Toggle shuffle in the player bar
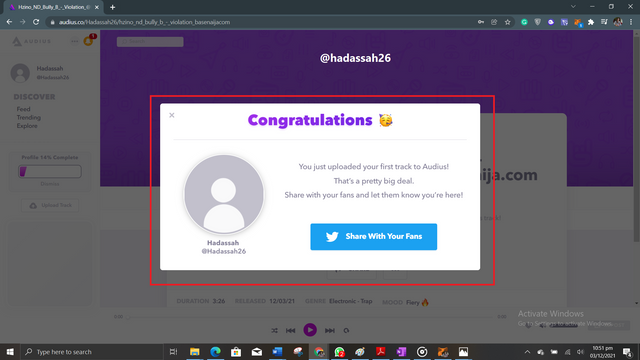This screenshot has height=360, width=640. tap(274, 330)
